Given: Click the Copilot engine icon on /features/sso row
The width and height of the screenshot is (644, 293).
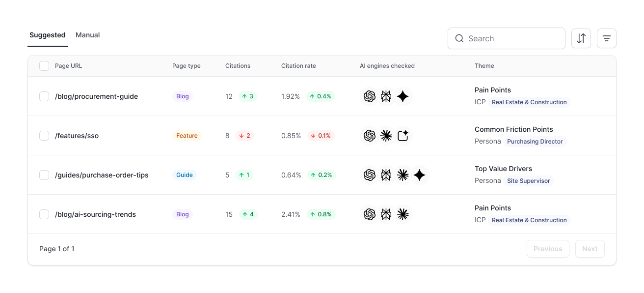Looking at the screenshot, I should point(403,136).
